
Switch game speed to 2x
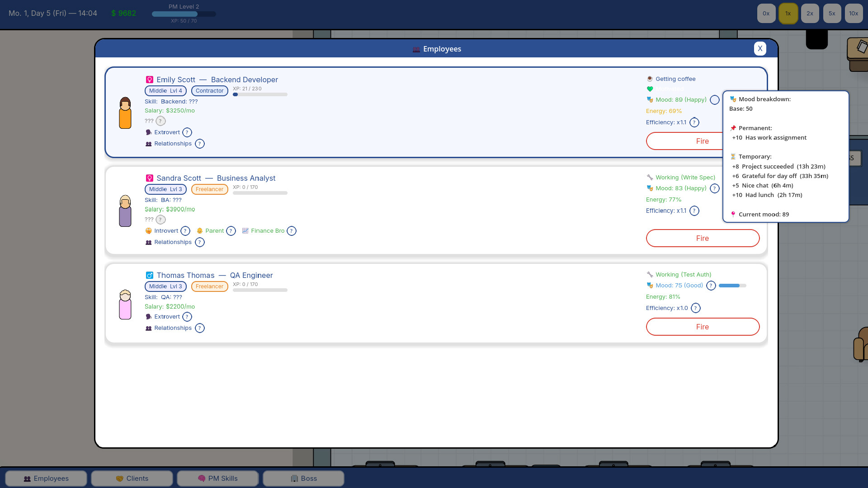click(810, 13)
